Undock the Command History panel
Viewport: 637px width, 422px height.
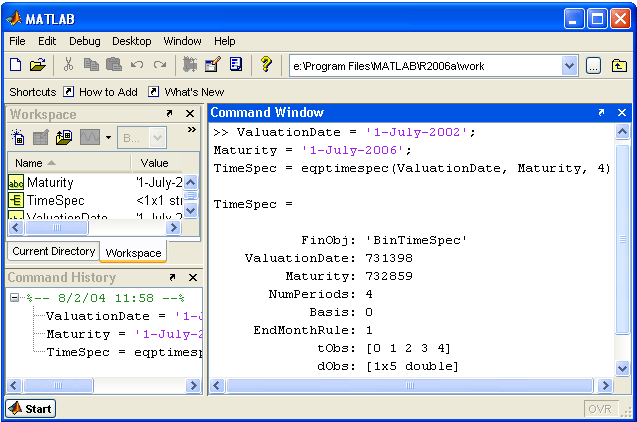pos(172,277)
